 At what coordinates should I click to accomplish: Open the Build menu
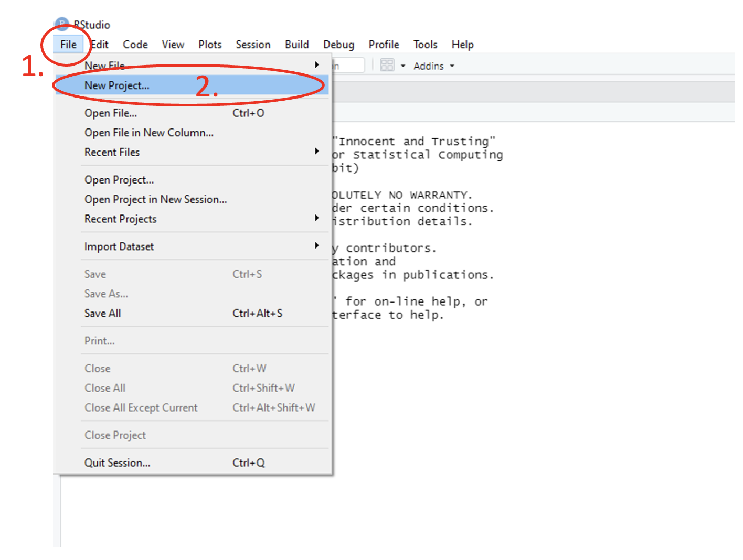tap(297, 45)
